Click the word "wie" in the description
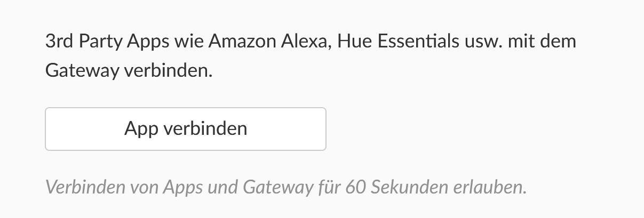The image size is (644, 218). [188, 41]
